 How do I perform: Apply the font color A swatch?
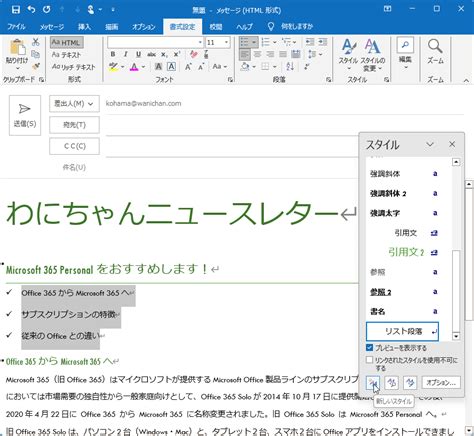[134, 67]
